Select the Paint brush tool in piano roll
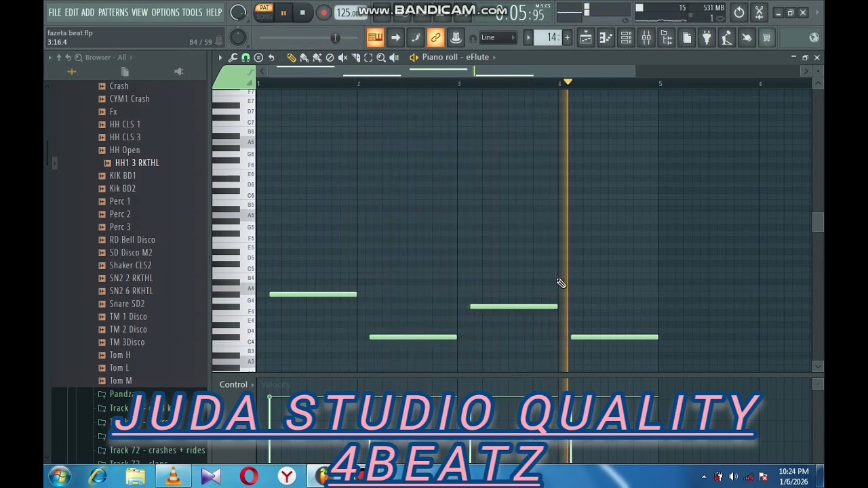The height and width of the screenshot is (488, 868). [x=304, y=58]
